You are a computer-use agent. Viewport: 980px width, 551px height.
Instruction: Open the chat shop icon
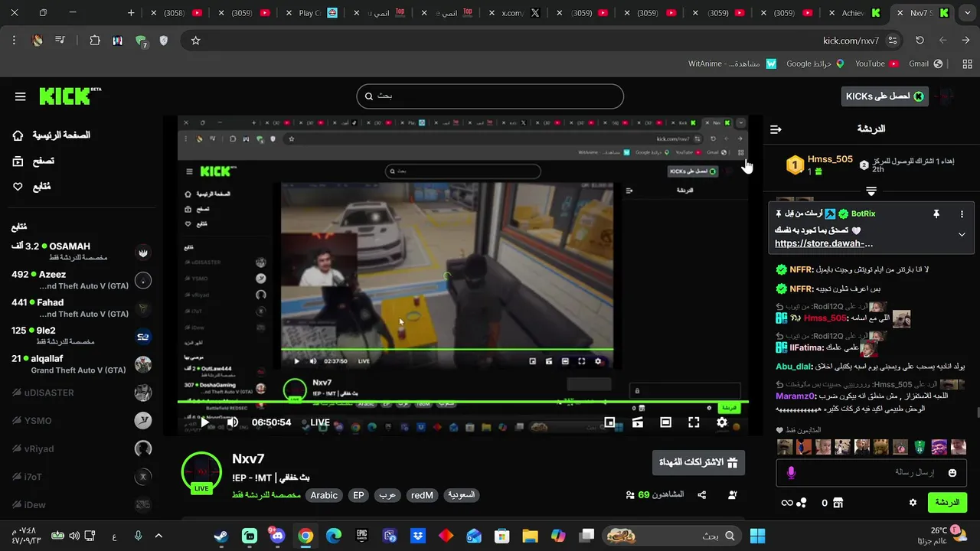click(838, 503)
